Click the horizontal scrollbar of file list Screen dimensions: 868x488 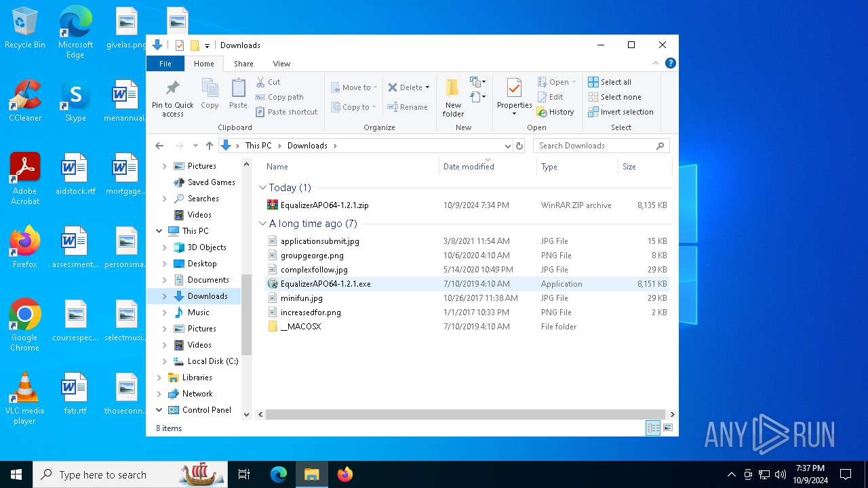click(x=465, y=414)
